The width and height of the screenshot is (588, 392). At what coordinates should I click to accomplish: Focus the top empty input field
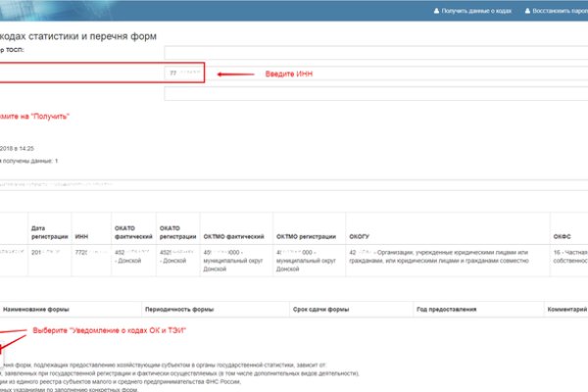[x=375, y=52]
